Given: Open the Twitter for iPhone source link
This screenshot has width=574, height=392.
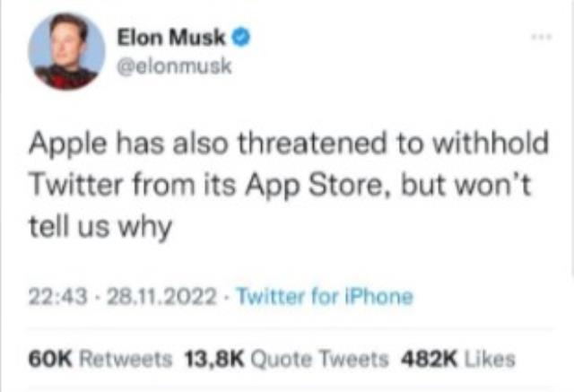Looking at the screenshot, I should click(x=326, y=296).
